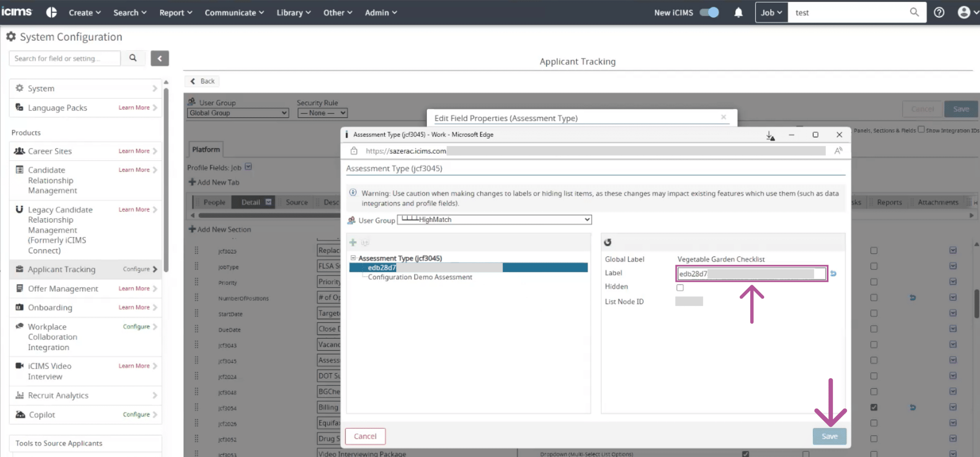Open the row options dropdown for jcf3025
This screenshot has width=980, height=457.
click(x=953, y=250)
